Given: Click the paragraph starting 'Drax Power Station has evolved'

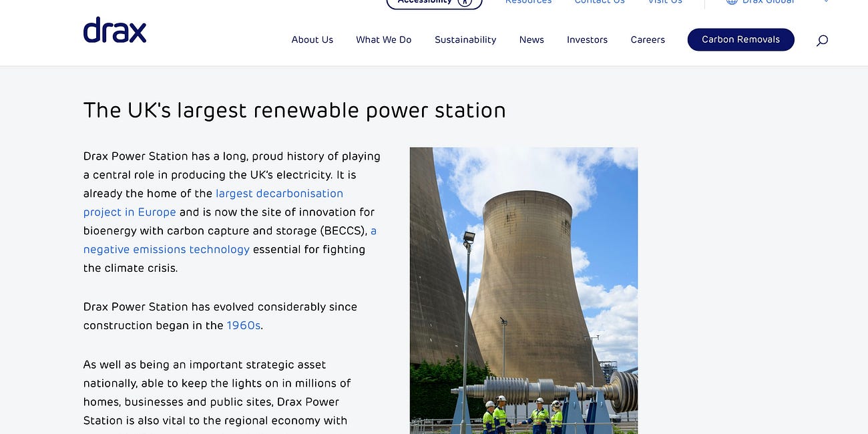Looking at the screenshot, I should coord(220,316).
